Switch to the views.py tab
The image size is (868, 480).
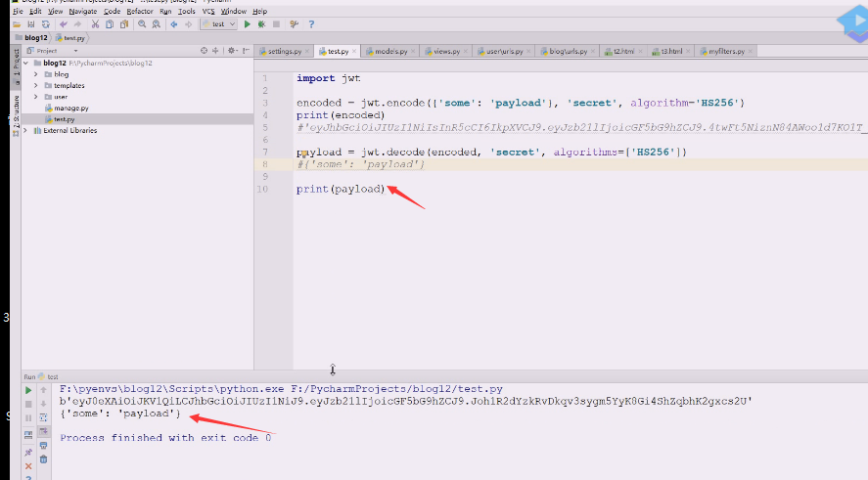click(x=446, y=52)
